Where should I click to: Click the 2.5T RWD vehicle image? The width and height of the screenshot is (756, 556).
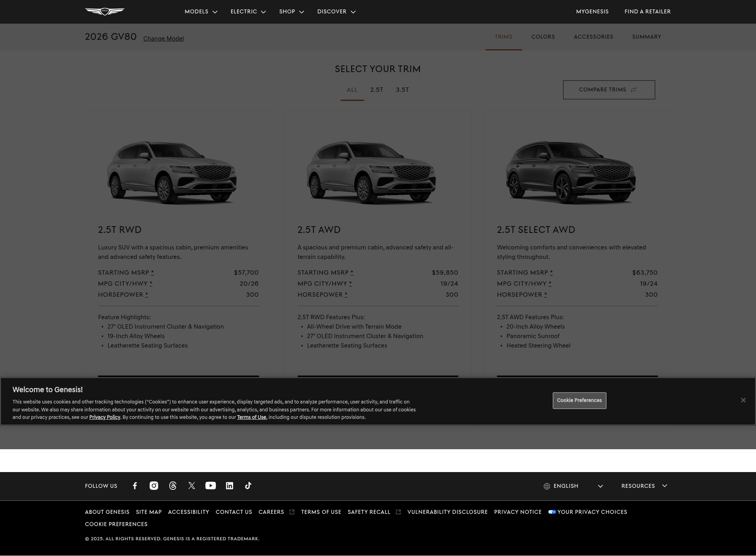coord(172,172)
